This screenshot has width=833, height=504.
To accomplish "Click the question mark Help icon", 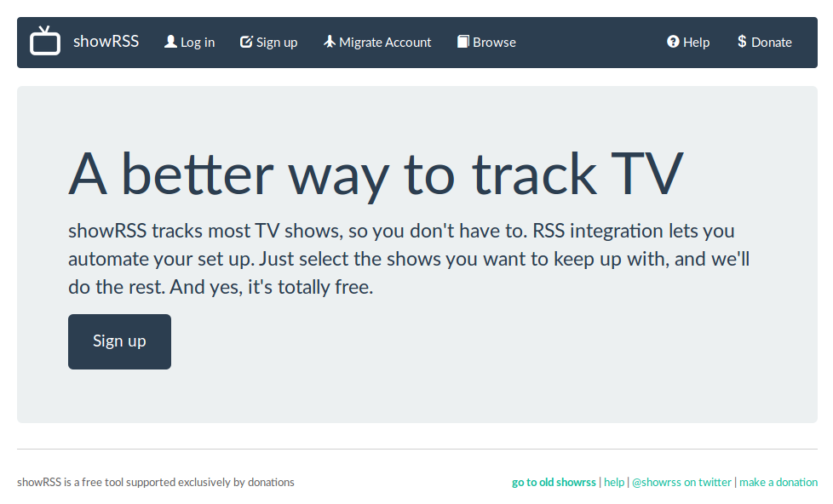I will (673, 42).
